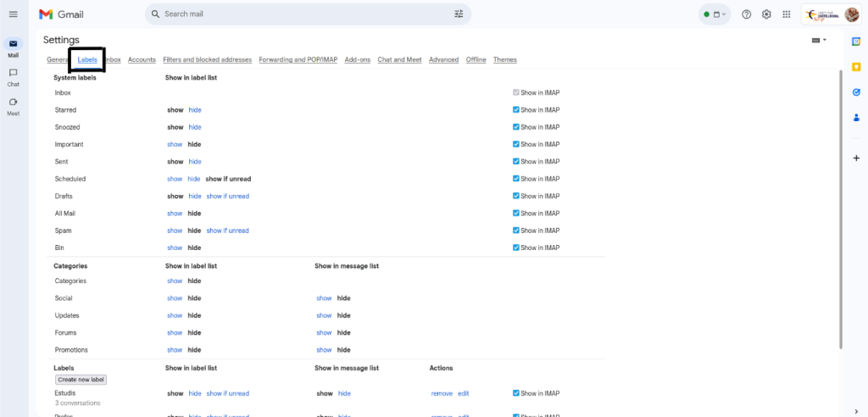Click hide link for Starred label
The width and height of the screenshot is (868, 417).
coord(195,110)
